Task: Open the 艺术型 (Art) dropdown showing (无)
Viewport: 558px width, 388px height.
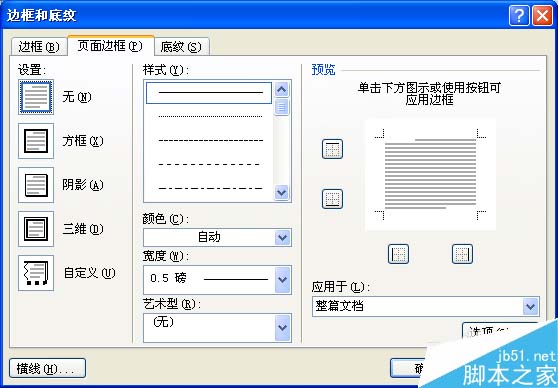Action: tap(217, 328)
